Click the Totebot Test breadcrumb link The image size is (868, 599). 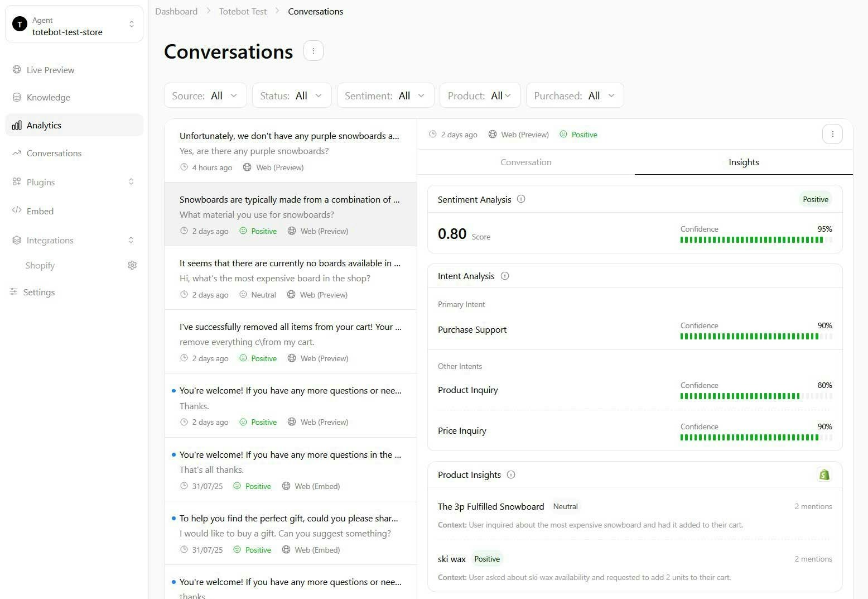pos(243,11)
